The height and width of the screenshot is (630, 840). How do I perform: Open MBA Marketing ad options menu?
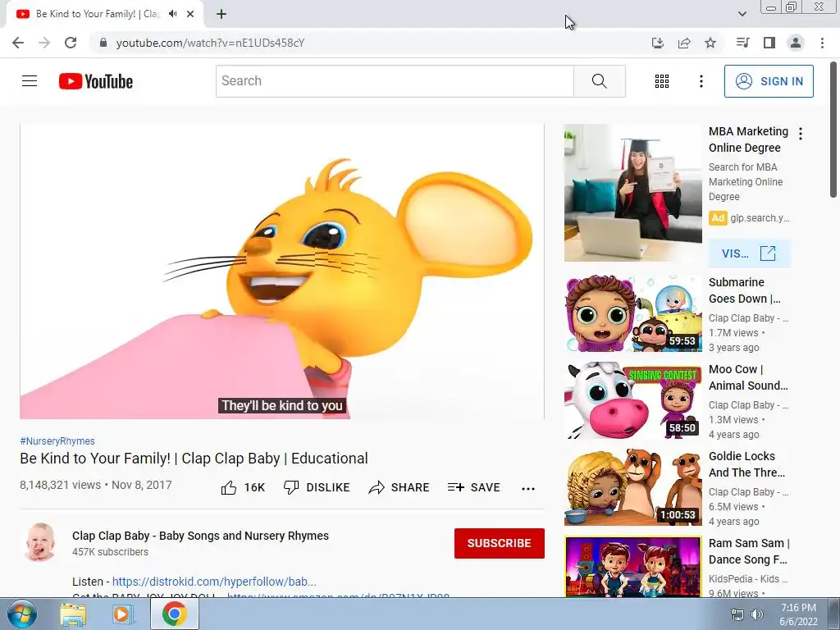801,134
